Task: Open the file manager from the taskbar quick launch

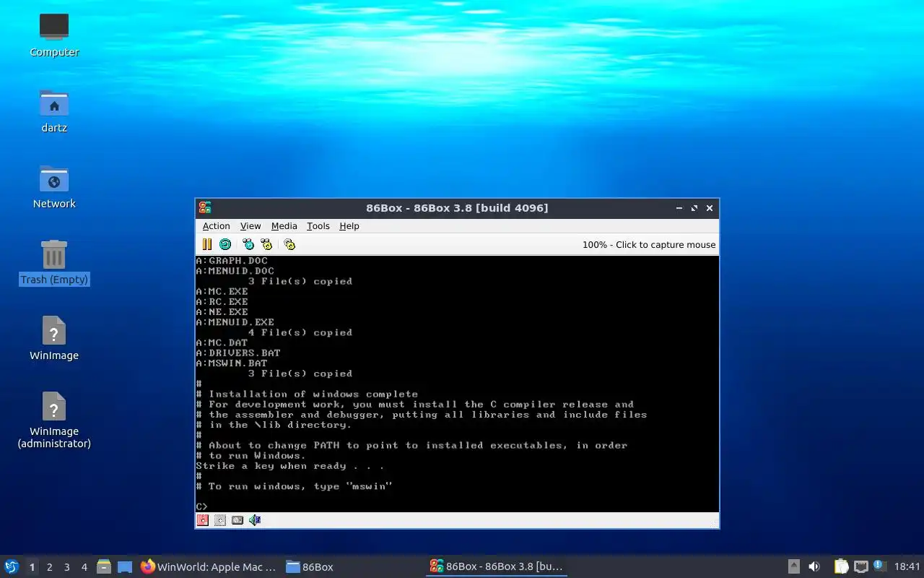Action: pos(104,567)
